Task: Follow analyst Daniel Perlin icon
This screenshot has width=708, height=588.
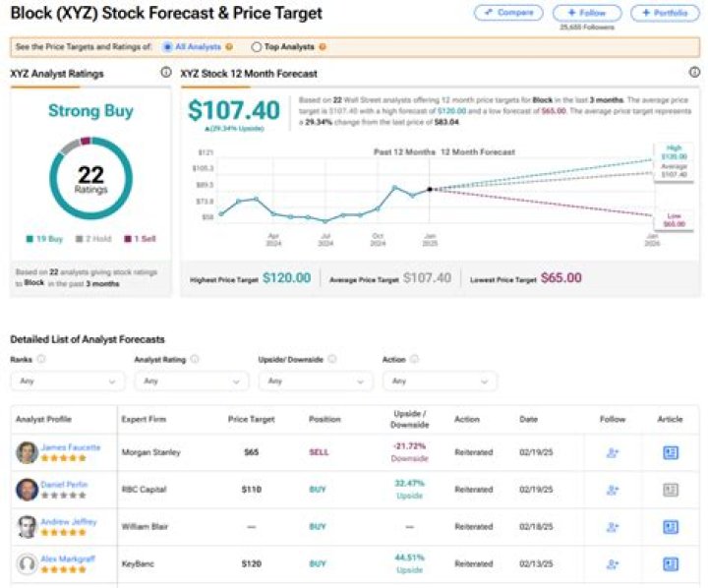Action: 613,490
